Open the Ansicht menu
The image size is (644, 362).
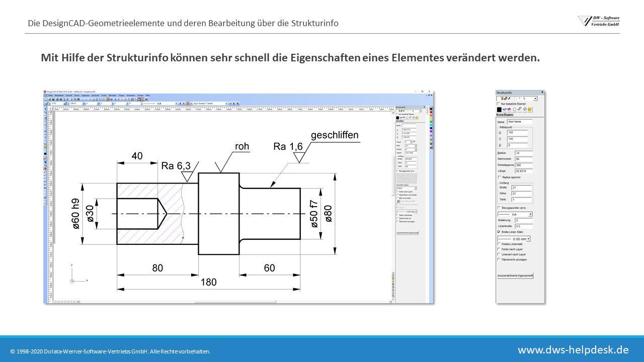69,96
